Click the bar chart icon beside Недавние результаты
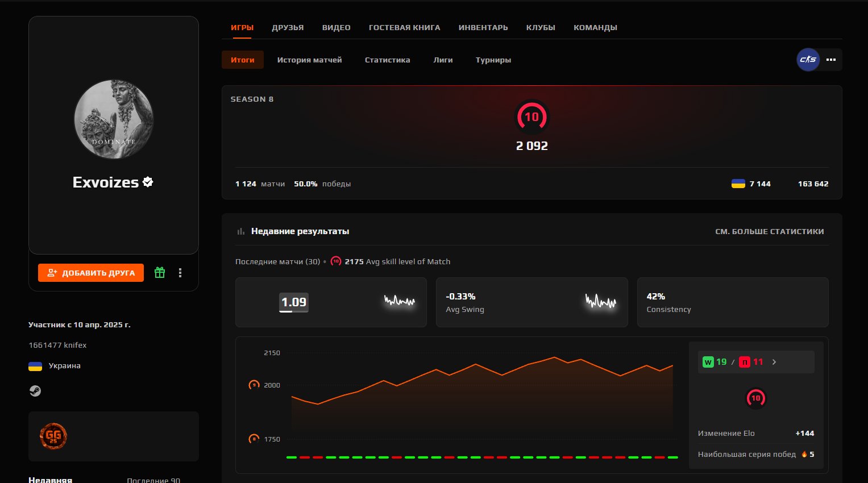This screenshot has width=868, height=483. 241,231
